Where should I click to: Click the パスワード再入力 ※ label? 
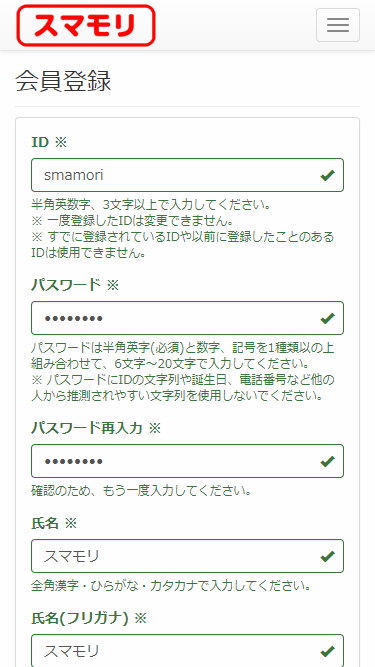pos(96,428)
